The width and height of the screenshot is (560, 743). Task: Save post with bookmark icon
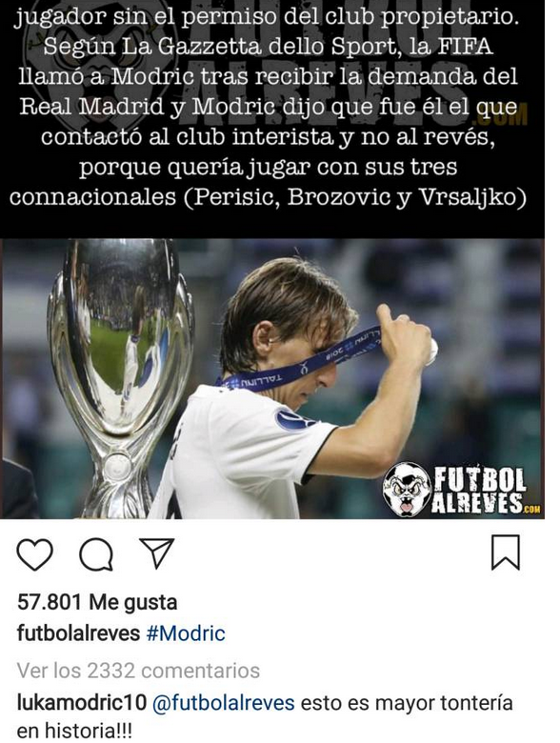coord(506,552)
